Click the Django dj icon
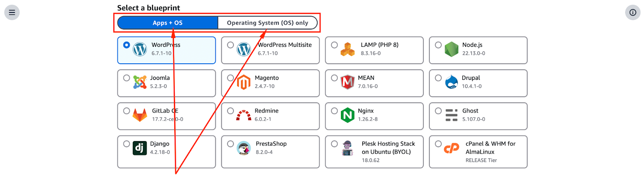Viewport: 644px width, 175px height. click(140, 148)
